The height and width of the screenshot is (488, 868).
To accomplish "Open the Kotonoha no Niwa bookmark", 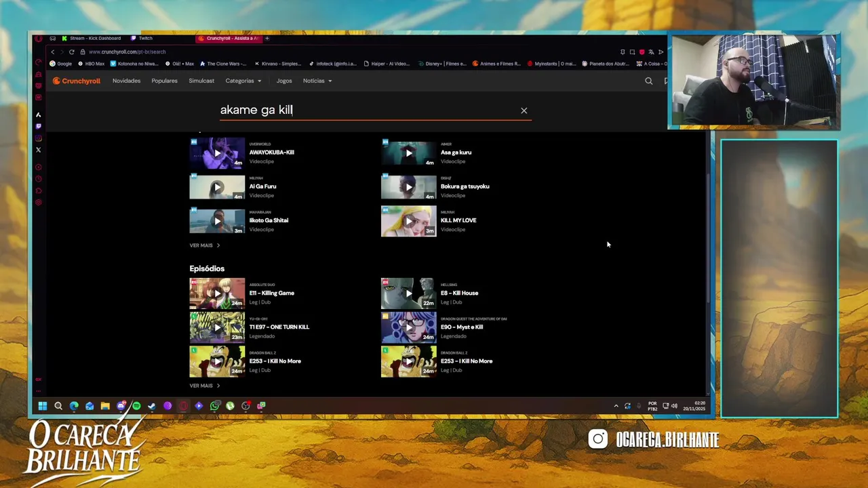I will [x=135, y=64].
